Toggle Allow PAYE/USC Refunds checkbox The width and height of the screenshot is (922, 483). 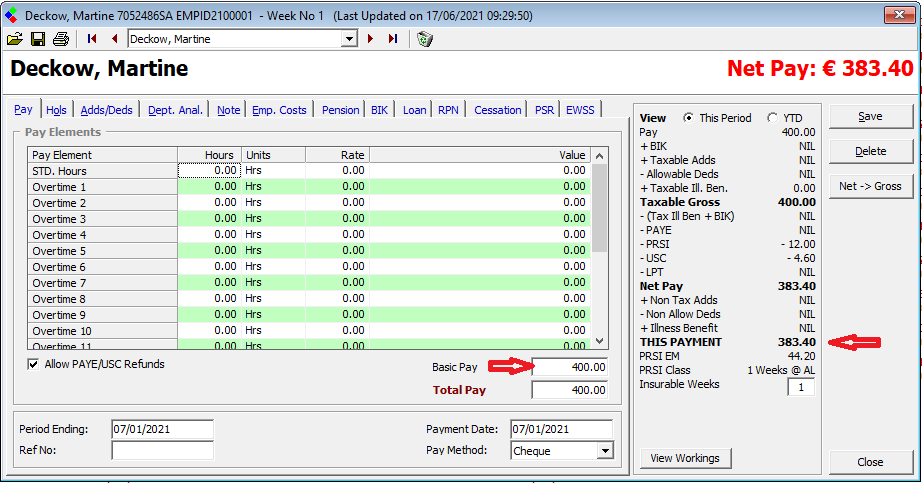coord(34,365)
